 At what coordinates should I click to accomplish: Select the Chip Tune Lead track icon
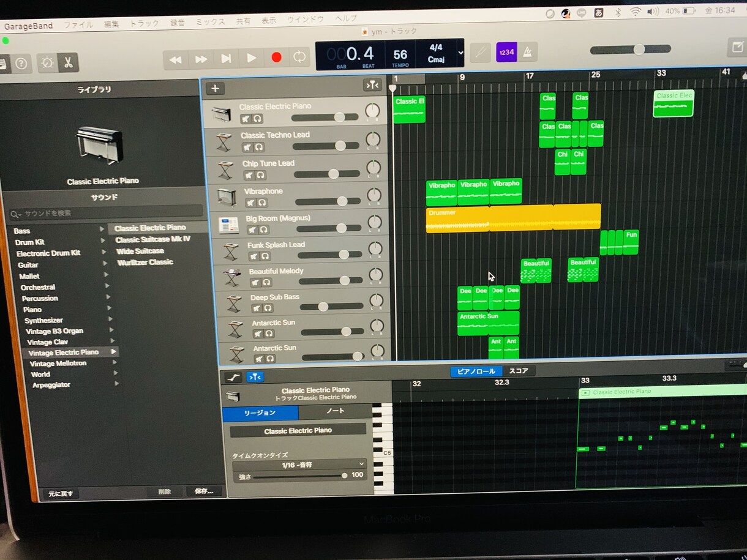pyautogui.click(x=225, y=170)
